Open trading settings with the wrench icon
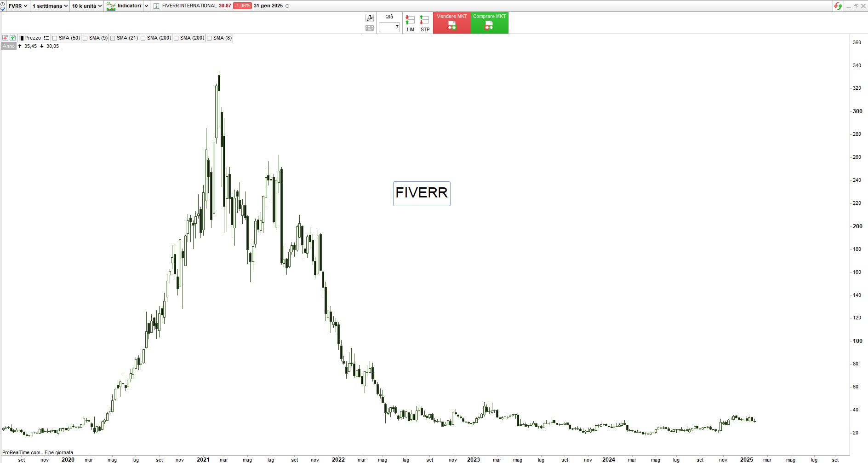Screen dimensions: 868x463 tap(370, 18)
